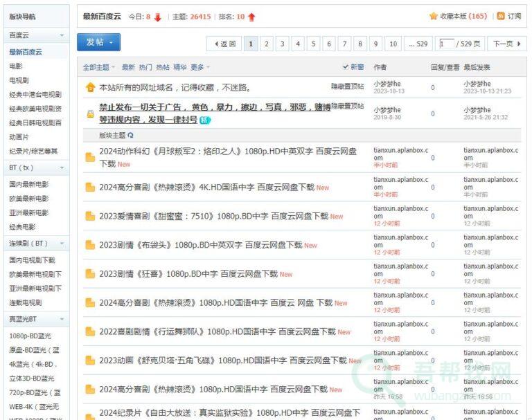Viewport: 532px width, 420px height.
Task: Select the 精华 filter tab
Action: tap(180, 67)
